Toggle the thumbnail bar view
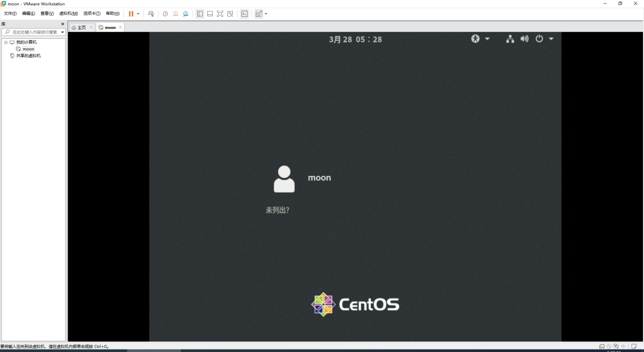The image size is (644, 352). click(x=210, y=14)
